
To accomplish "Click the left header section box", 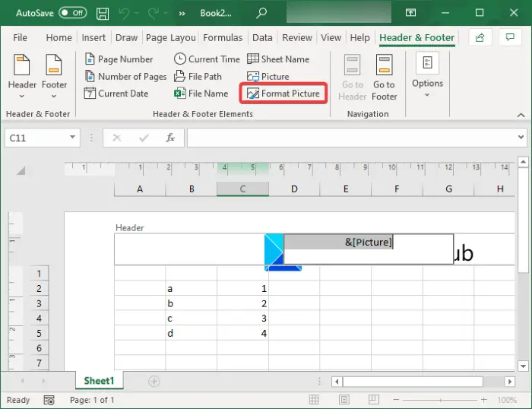I will point(189,249).
